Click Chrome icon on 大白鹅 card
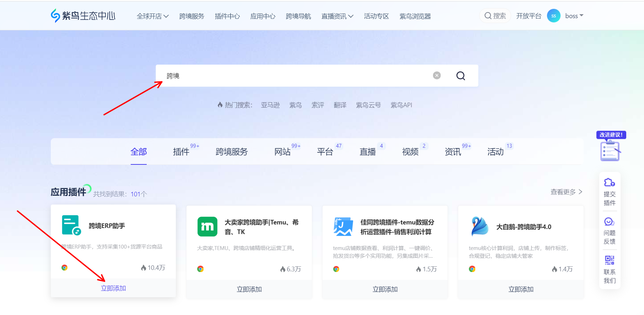Viewport: 644px width, 315px height. (472, 269)
